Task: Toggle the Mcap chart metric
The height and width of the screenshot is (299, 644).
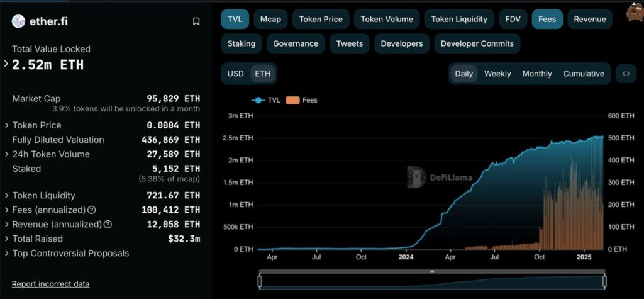Action: [x=270, y=20]
